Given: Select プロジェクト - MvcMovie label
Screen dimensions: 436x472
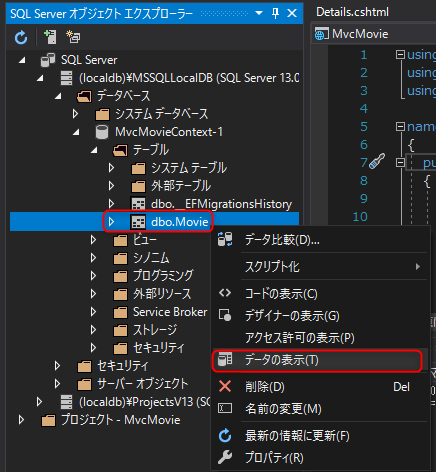Looking at the screenshot, I should 121,420.
